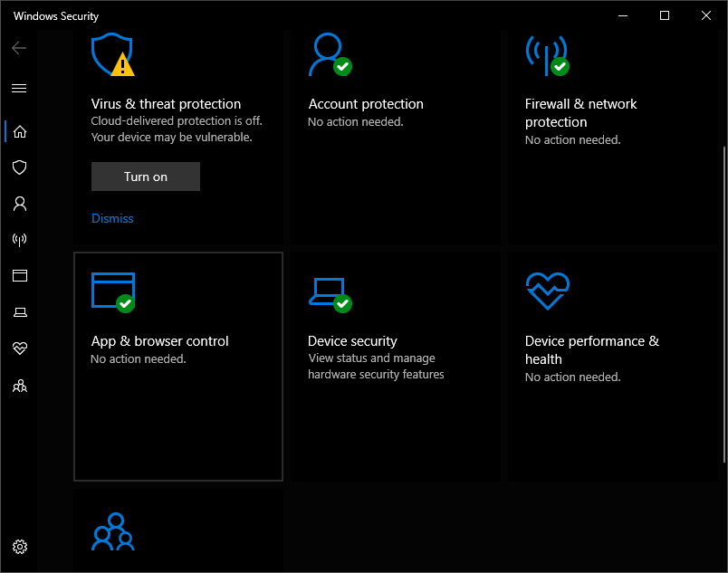The image size is (728, 573).
Task: Select the App & browser control tile
Action: pyautogui.click(x=178, y=367)
